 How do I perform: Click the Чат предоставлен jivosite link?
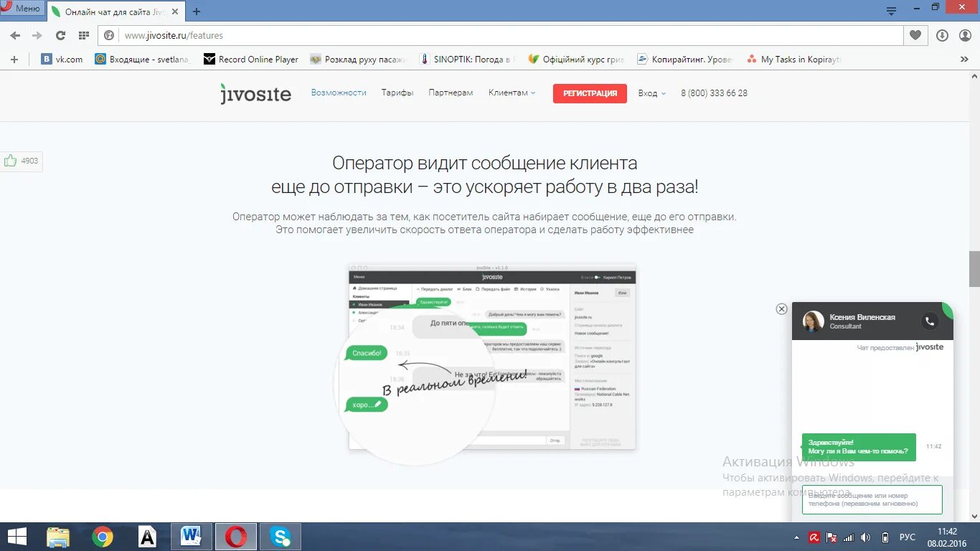click(x=900, y=347)
